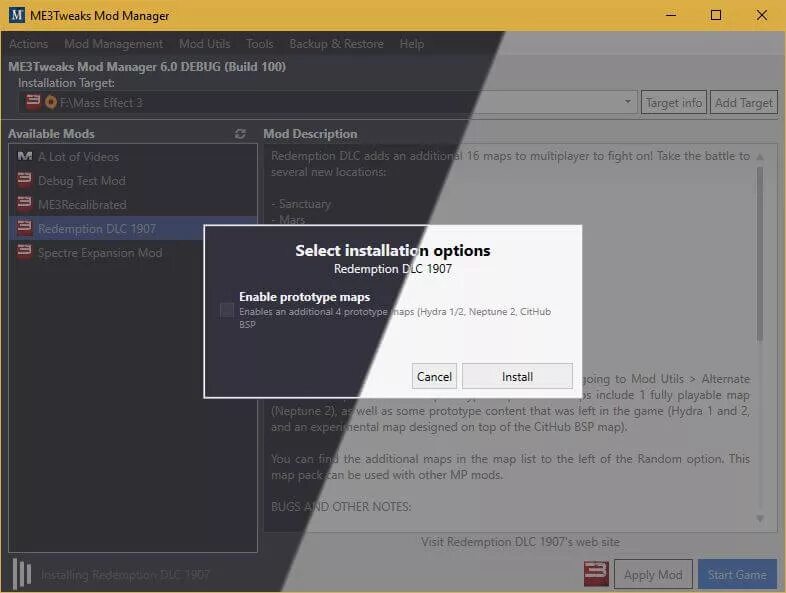Image resolution: width=786 pixels, height=593 pixels.
Task: Open the Backup & Restore menu
Action: pos(336,44)
